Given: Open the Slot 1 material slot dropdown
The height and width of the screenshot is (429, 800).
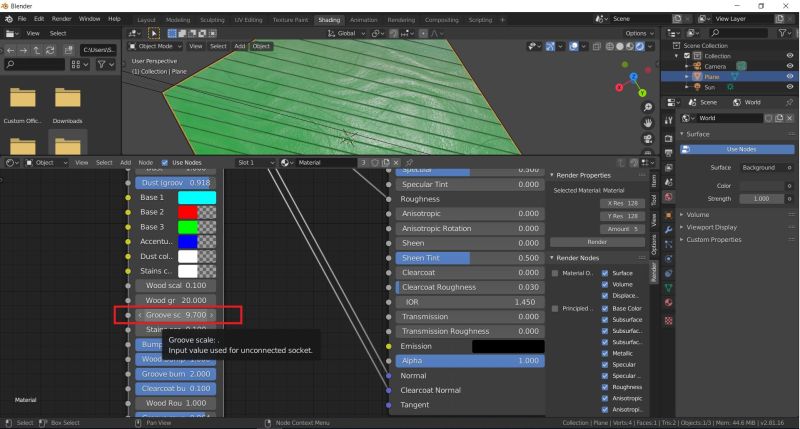Looking at the screenshot, I should [x=255, y=163].
